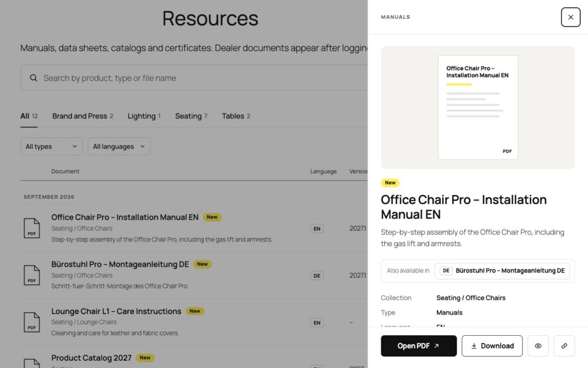
Task: Download the installation manual
Action: [492, 346]
